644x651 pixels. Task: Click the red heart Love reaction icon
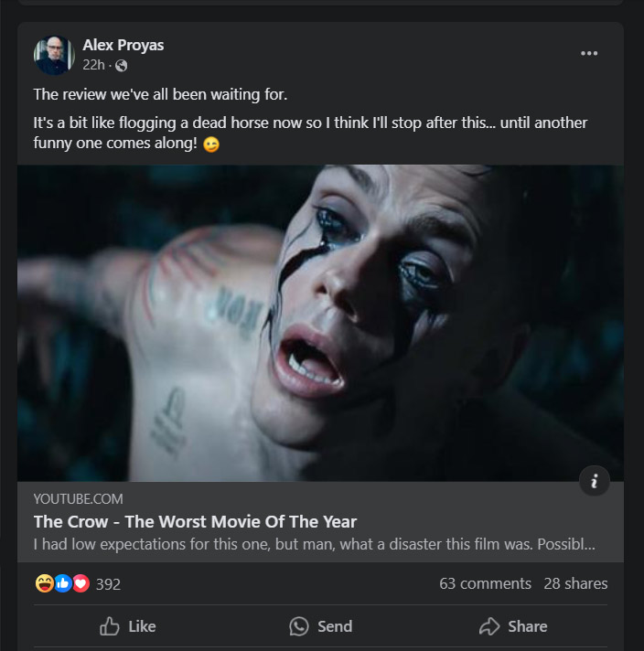(x=80, y=583)
